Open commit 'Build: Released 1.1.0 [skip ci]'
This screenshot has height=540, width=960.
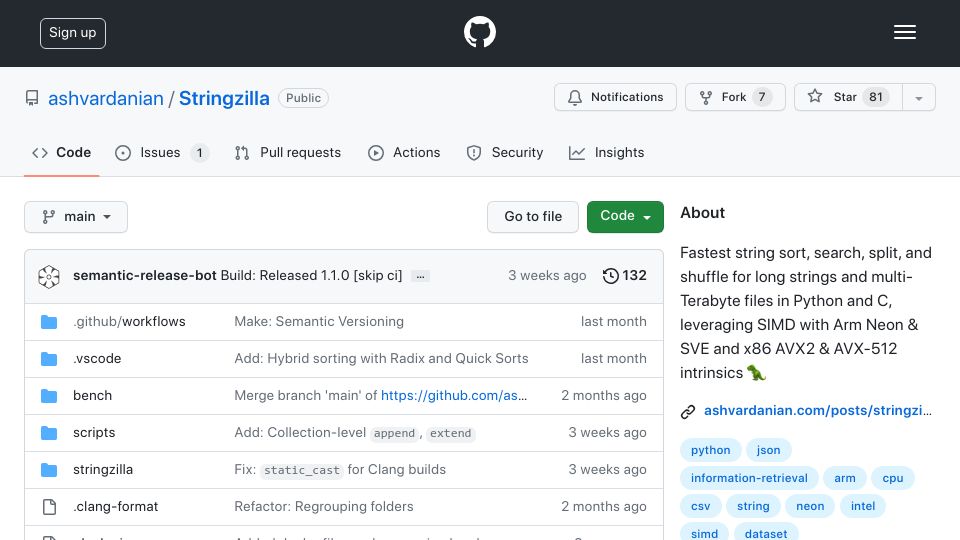[x=311, y=276]
